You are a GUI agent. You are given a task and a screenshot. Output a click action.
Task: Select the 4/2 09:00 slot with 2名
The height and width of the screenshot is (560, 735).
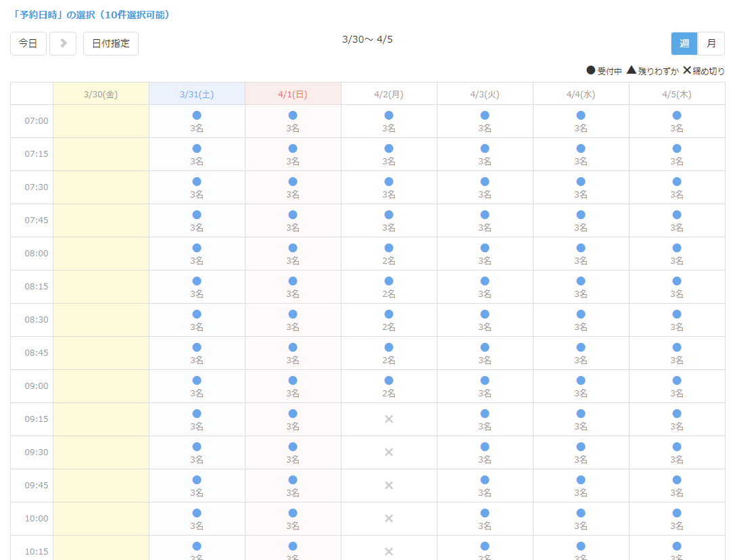(x=389, y=386)
